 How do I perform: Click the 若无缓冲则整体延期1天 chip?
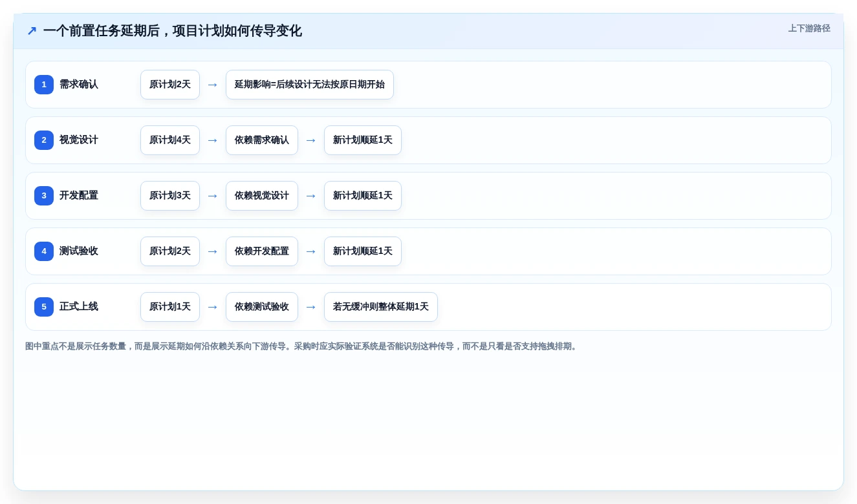point(381,307)
